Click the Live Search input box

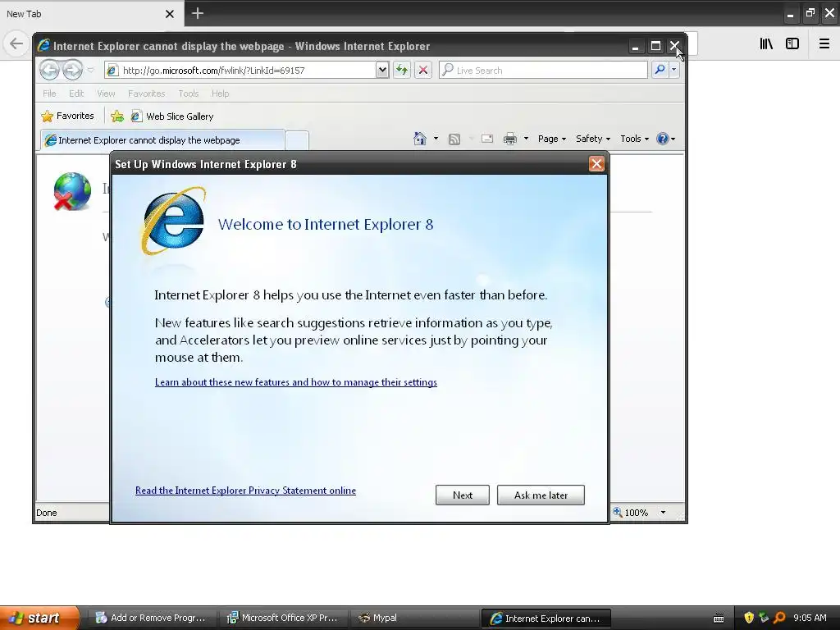click(x=543, y=71)
